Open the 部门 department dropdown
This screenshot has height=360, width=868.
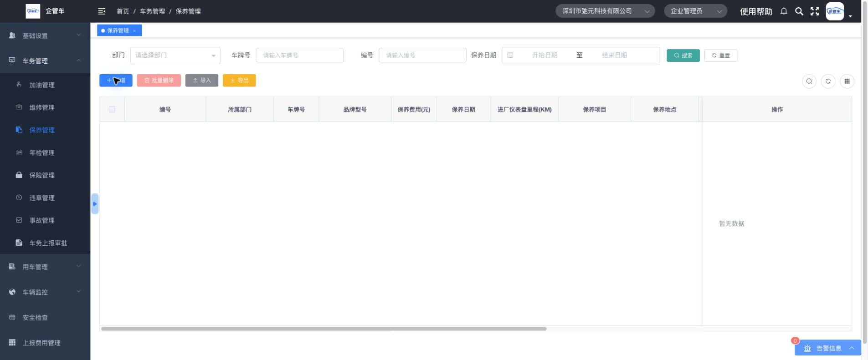click(x=175, y=56)
